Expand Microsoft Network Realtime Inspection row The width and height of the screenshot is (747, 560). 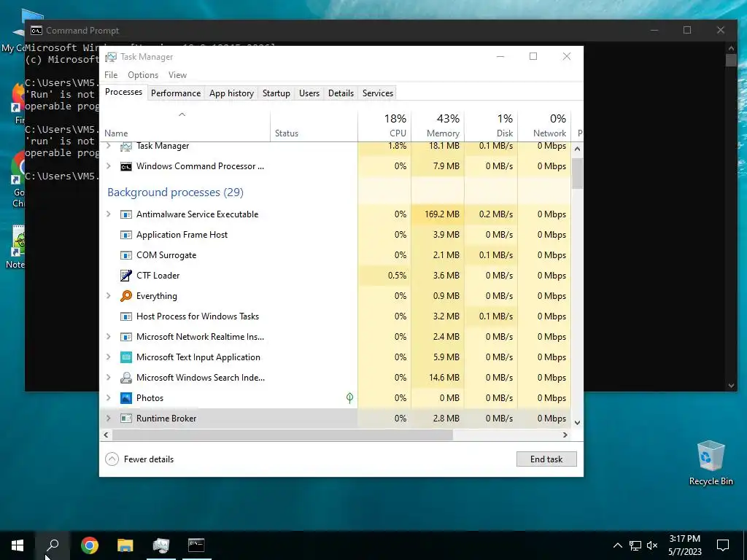[109, 337]
